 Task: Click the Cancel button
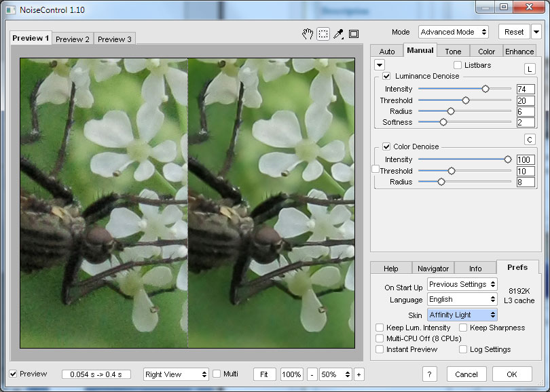[x=466, y=374]
